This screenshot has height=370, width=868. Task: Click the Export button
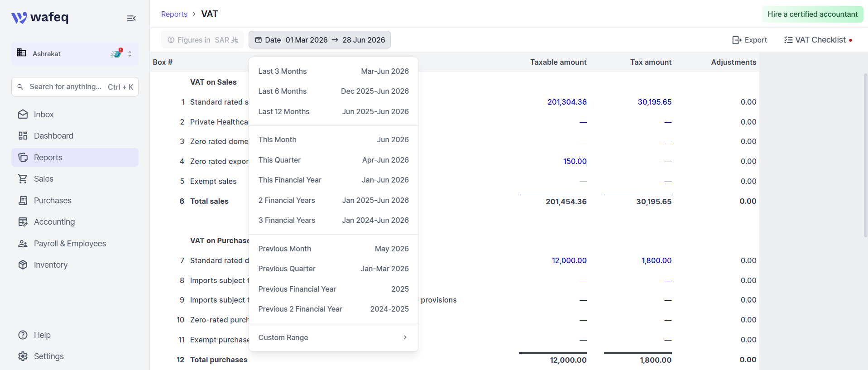click(750, 40)
